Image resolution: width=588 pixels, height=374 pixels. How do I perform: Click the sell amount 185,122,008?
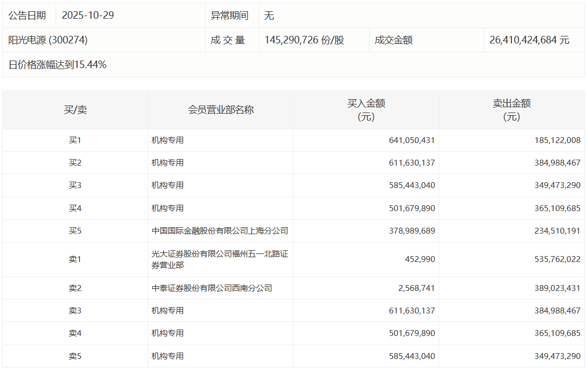(x=557, y=140)
